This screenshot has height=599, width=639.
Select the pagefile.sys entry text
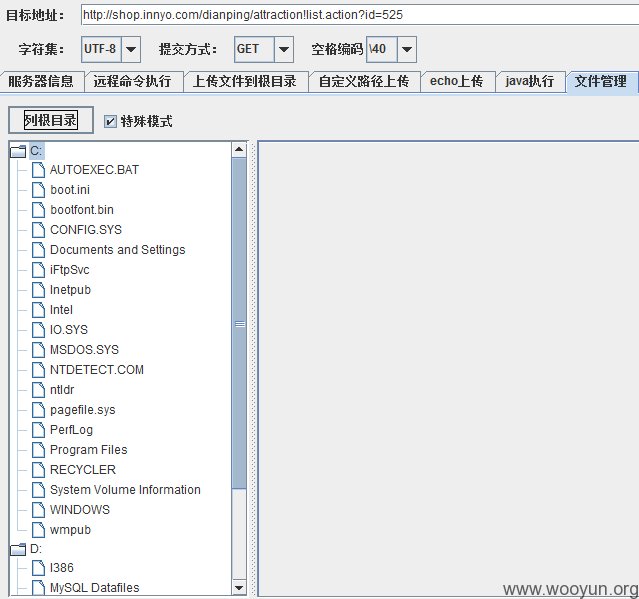click(83, 410)
